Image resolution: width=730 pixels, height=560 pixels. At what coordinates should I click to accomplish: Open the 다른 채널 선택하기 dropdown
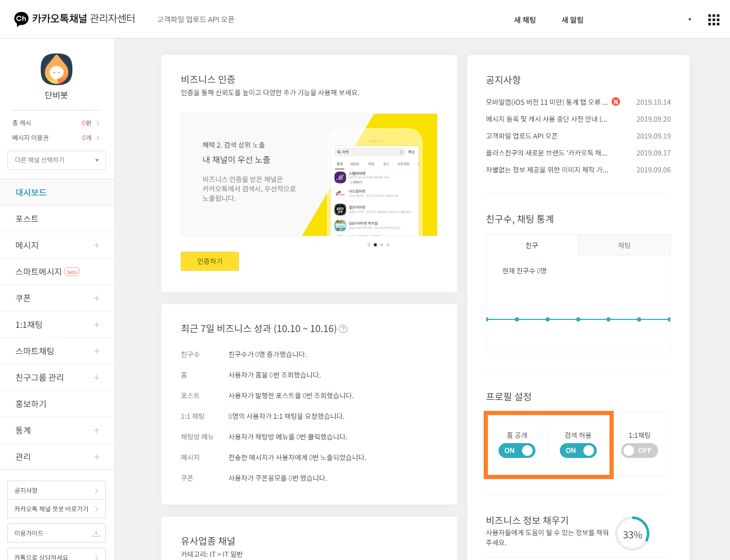pos(57,160)
